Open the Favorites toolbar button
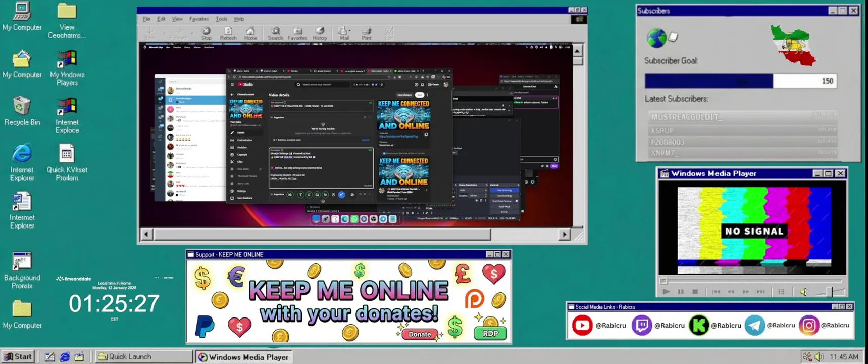This screenshot has height=364, width=868. tap(297, 34)
